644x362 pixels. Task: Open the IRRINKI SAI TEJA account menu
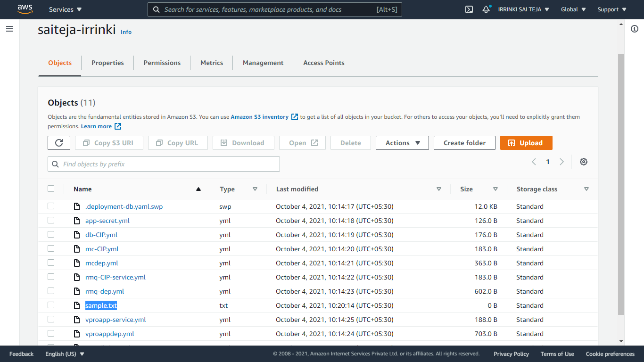[523, 9]
